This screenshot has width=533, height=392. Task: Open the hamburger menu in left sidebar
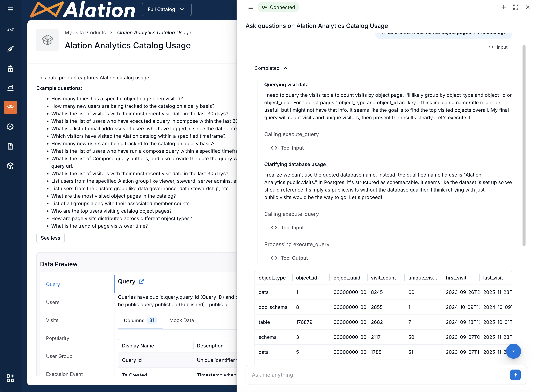click(x=10, y=10)
